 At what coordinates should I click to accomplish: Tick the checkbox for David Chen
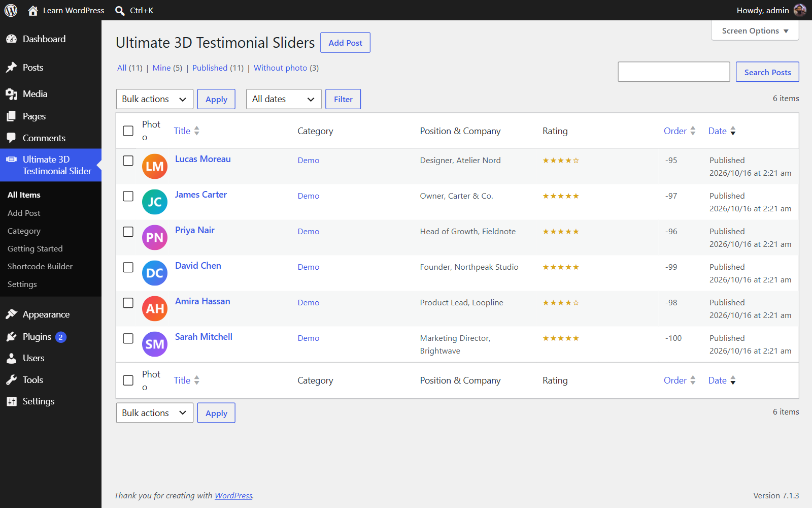(x=128, y=267)
